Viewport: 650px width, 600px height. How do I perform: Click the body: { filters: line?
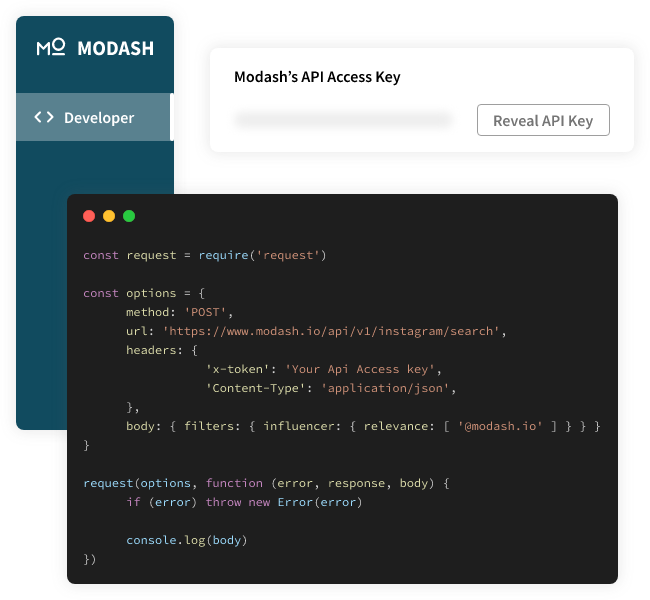tap(363, 426)
